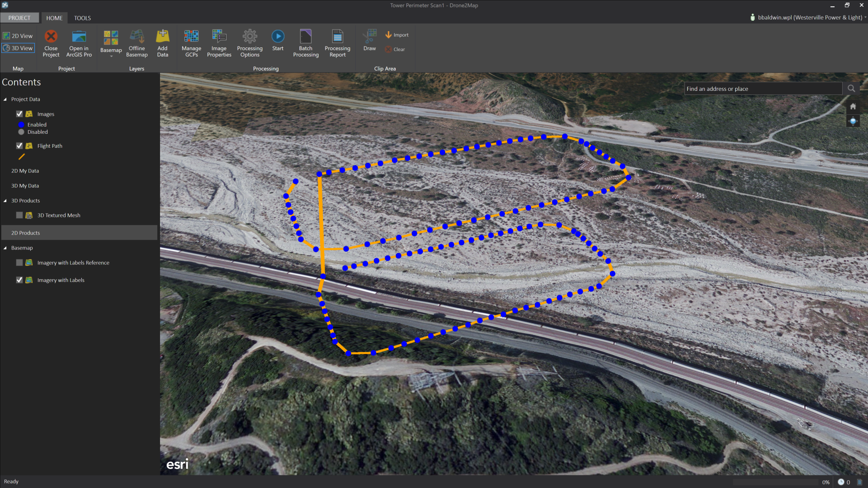Switch to 3D View
This screenshot has height=488, width=868.
pos(18,48)
